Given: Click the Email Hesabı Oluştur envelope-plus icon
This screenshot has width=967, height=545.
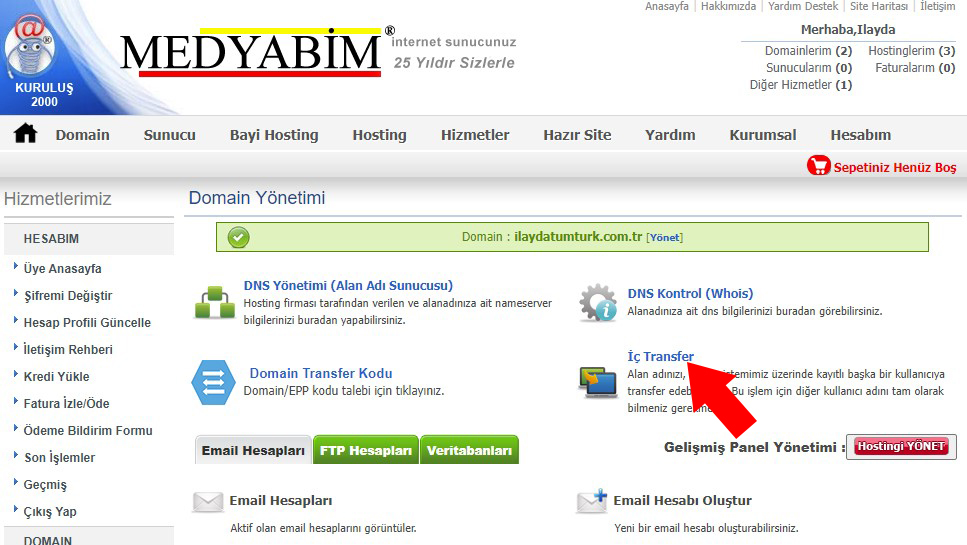Looking at the screenshot, I should (592, 501).
